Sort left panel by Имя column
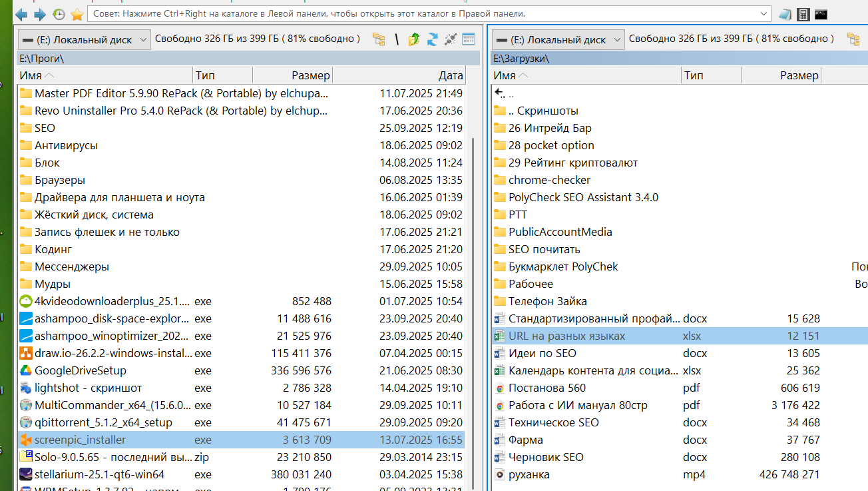Image resolution: width=868 pixels, height=491 pixels. tap(106, 75)
